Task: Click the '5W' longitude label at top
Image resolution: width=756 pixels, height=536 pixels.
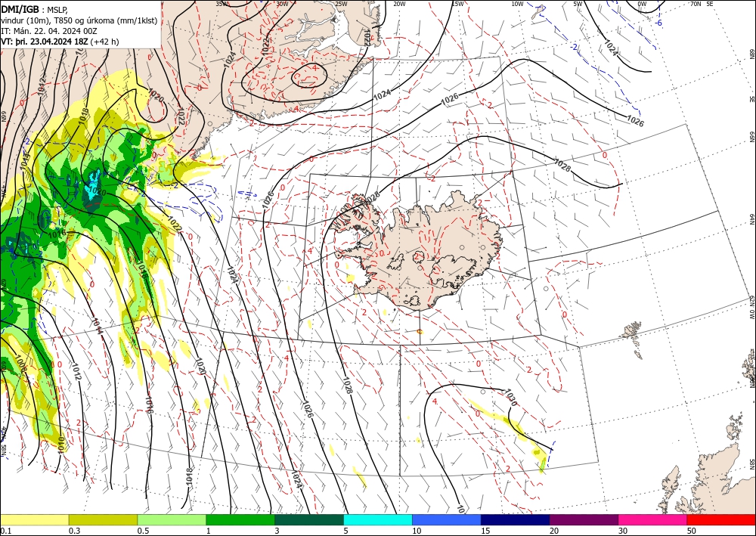Action: [578, 4]
